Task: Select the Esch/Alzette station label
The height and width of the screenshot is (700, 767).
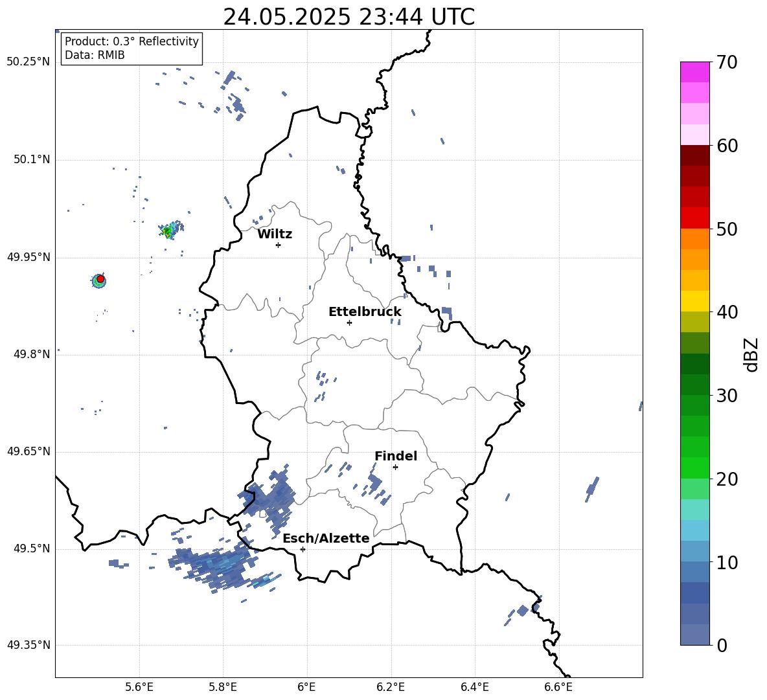Action: point(326,538)
